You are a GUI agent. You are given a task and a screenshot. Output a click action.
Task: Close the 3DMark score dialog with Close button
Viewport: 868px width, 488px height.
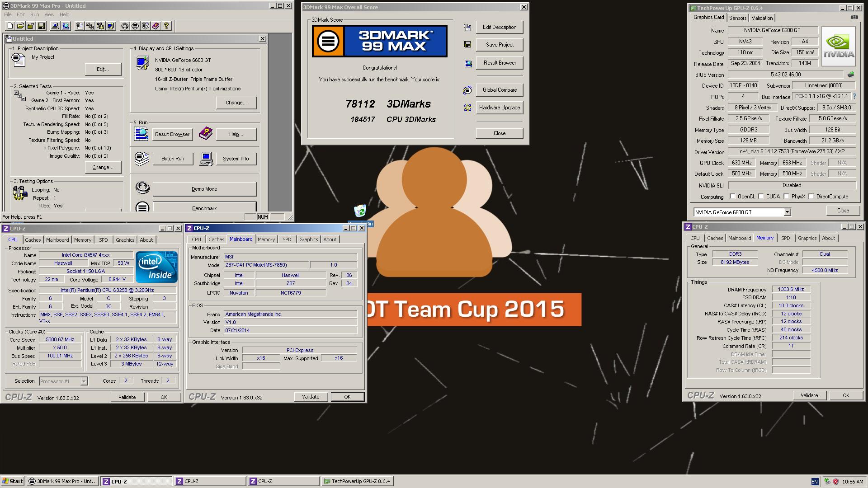[x=500, y=133]
